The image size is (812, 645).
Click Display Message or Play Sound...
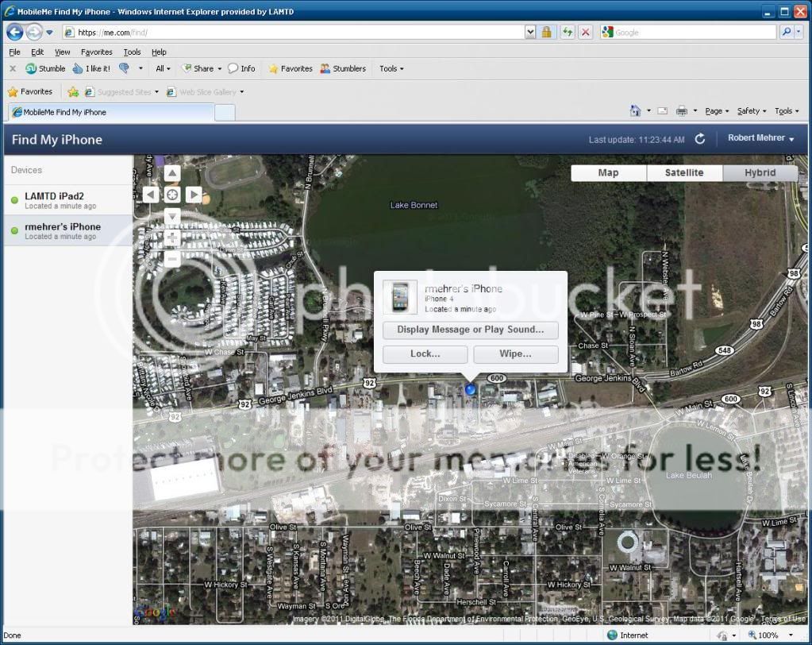pyautogui.click(x=470, y=330)
